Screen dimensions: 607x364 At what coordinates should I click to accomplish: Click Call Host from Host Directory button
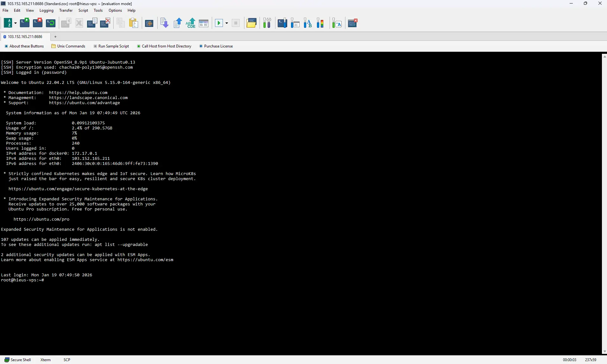point(164,46)
